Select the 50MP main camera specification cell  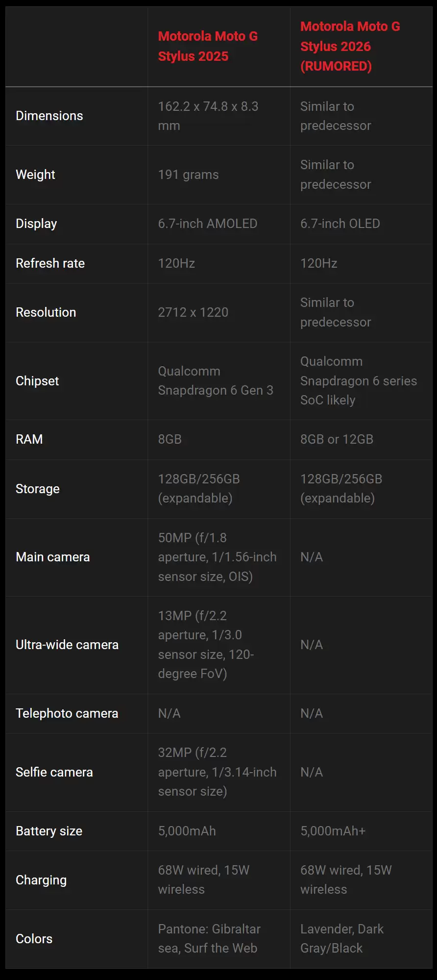click(x=217, y=557)
